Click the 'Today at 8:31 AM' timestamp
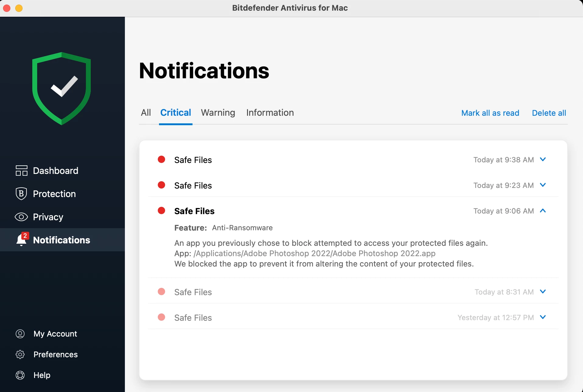Viewport: 583px width, 392px height. (x=504, y=292)
